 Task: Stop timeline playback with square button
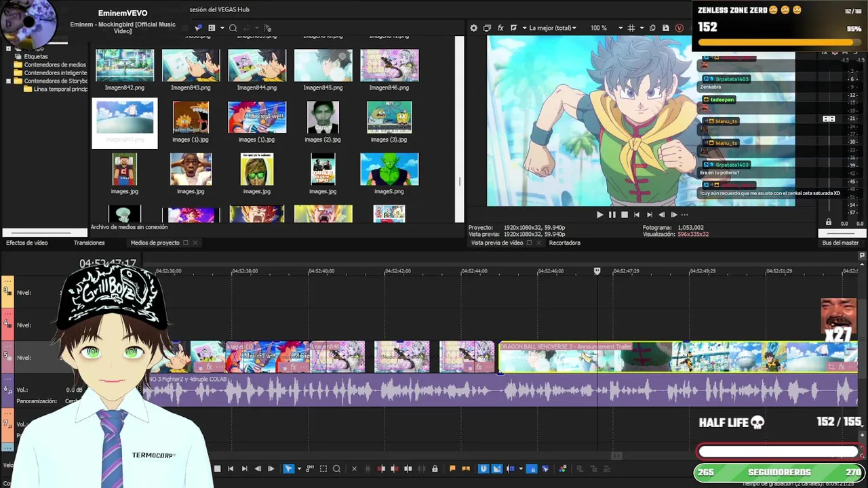[217, 468]
